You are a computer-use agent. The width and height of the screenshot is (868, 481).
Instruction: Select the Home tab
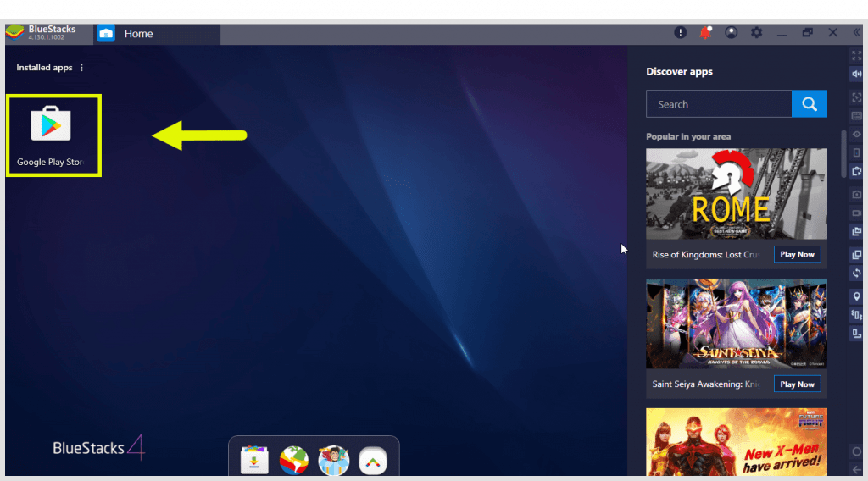(157, 34)
